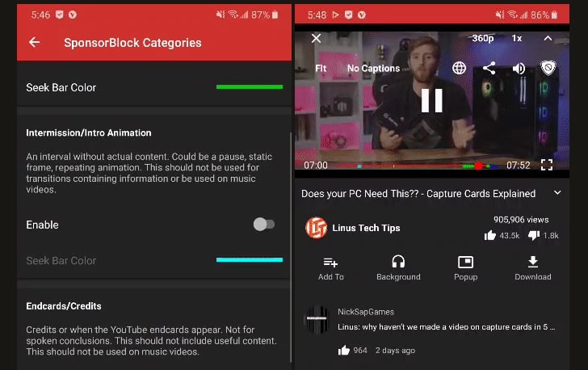Image resolution: width=588 pixels, height=370 pixels.
Task: Click green sponsor segment on seek bar
Action: (468, 166)
